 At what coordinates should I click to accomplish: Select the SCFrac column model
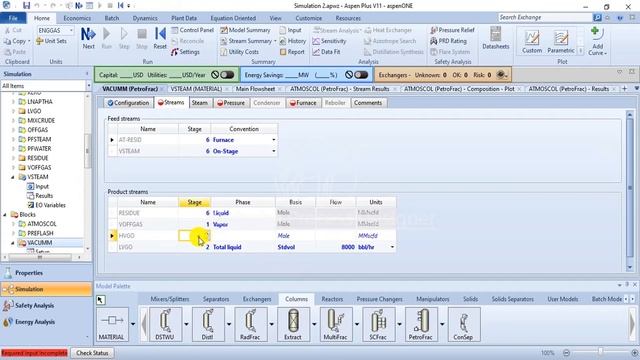click(378, 324)
